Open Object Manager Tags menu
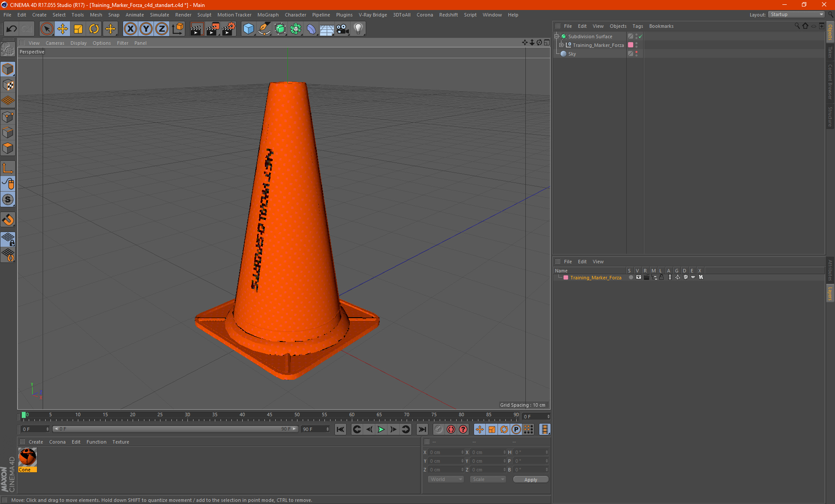 (x=638, y=26)
